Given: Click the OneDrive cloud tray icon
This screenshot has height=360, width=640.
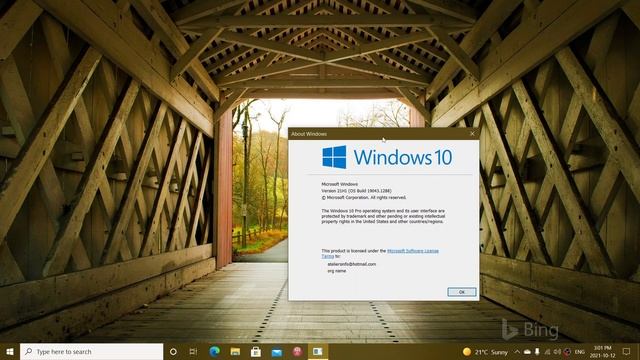Looking at the screenshot, I should click(x=527, y=352).
